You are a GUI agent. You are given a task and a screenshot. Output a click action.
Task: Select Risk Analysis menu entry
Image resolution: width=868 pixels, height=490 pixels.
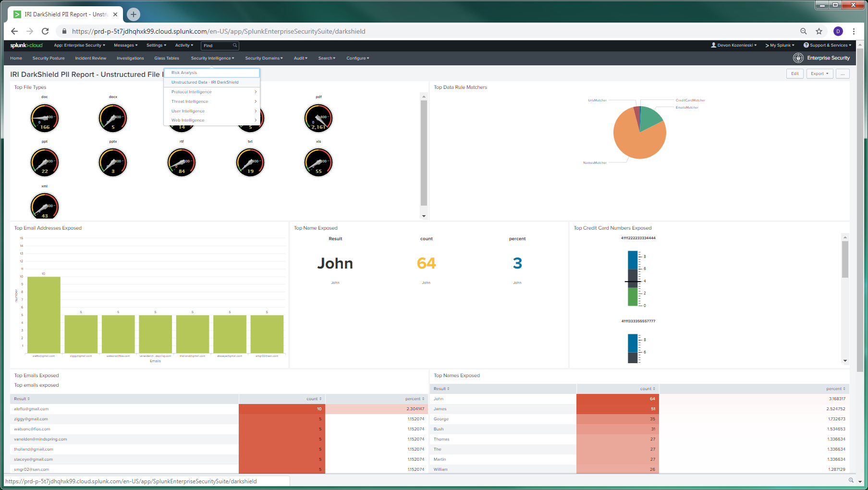pyautogui.click(x=212, y=73)
